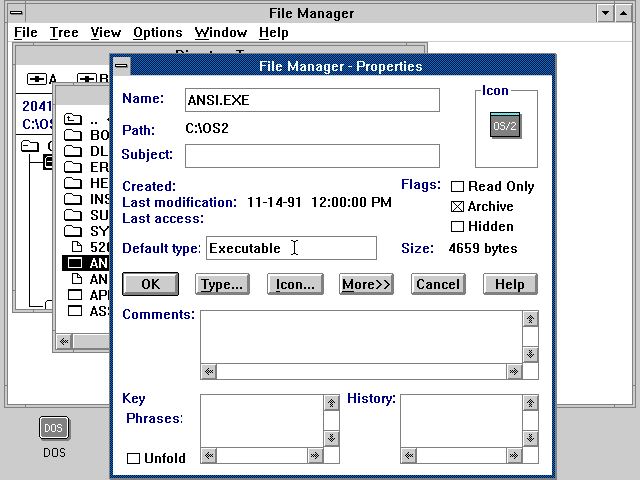Screen dimensions: 640x480
Task: Collapse dialog with More>> button
Action: pyautogui.click(x=366, y=284)
